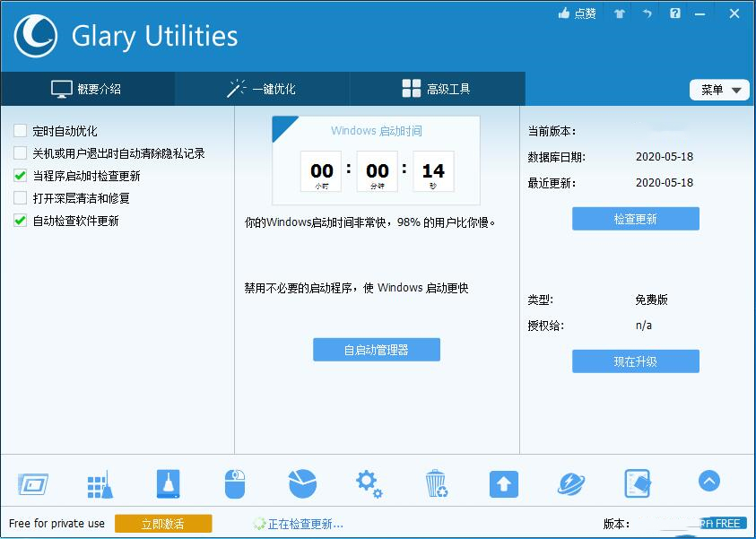The height and width of the screenshot is (539, 756).
Task: Switch to 一键优化 tab
Action: point(262,89)
